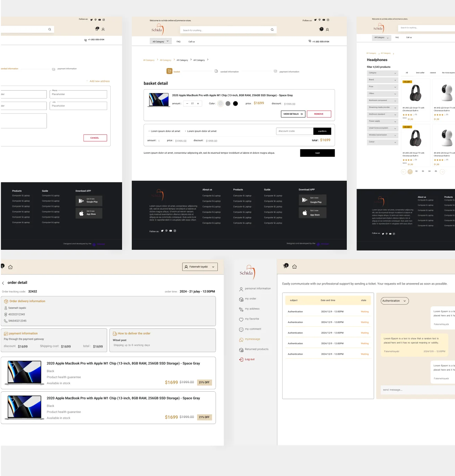Expand the Offers filter on Headphones page

383,94
